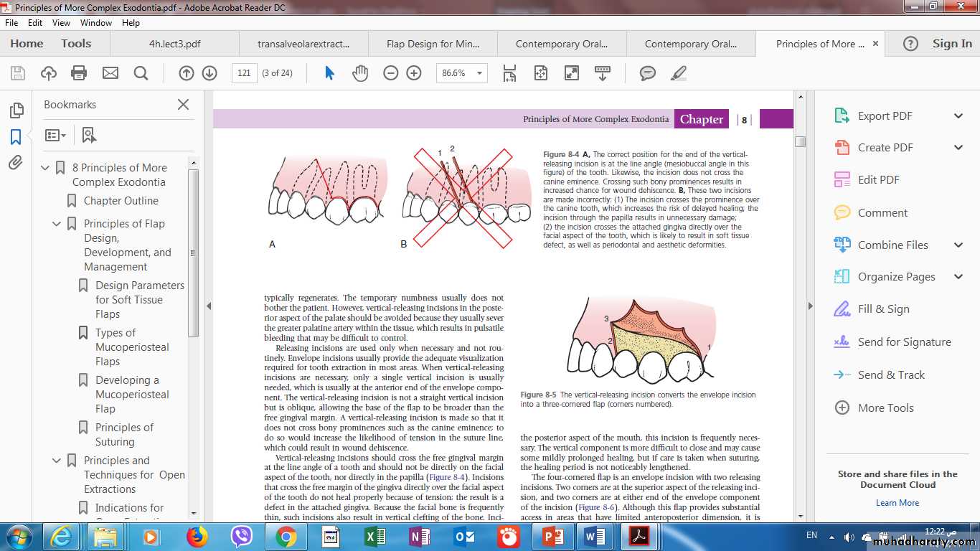Screen dimensions: 980x551
Task: Expand the Export PDF options
Action: 958,116
